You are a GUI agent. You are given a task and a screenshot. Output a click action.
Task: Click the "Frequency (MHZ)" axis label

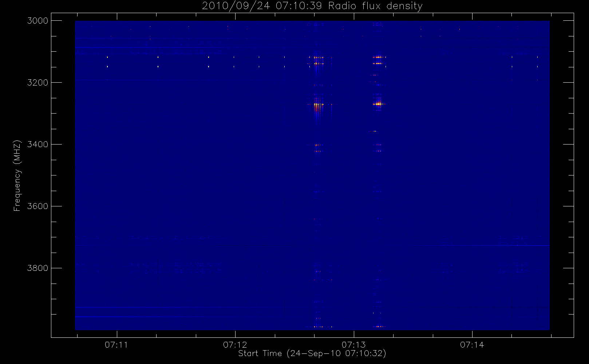tap(17, 176)
